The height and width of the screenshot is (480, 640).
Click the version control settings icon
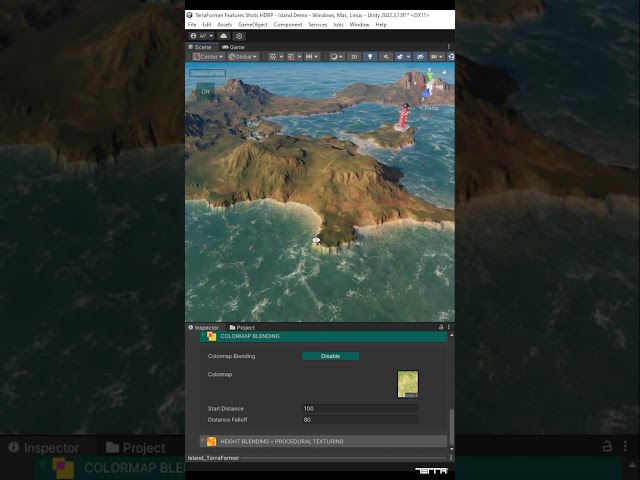pos(239,36)
